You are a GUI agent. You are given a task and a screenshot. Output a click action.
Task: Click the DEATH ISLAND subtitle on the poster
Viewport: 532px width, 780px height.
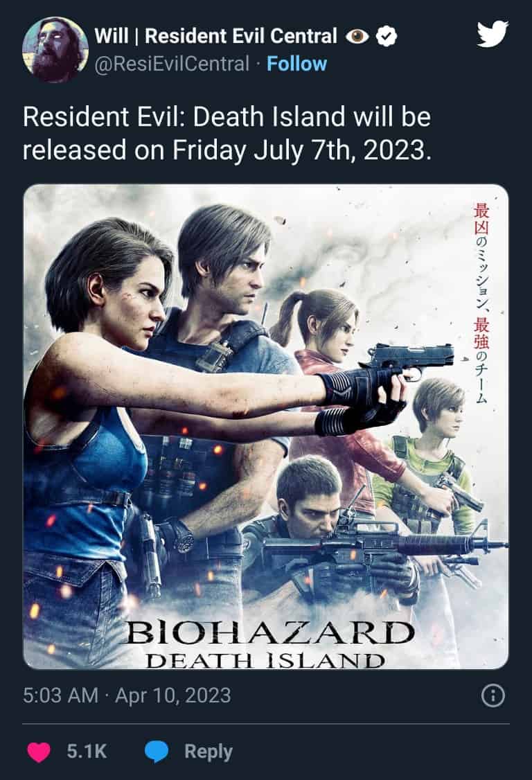pyautogui.click(x=265, y=661)
